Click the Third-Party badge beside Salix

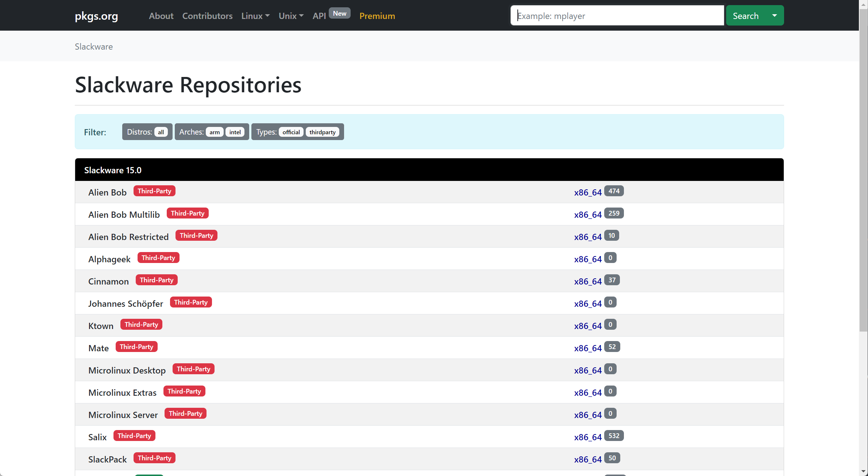tap(134, 436)
